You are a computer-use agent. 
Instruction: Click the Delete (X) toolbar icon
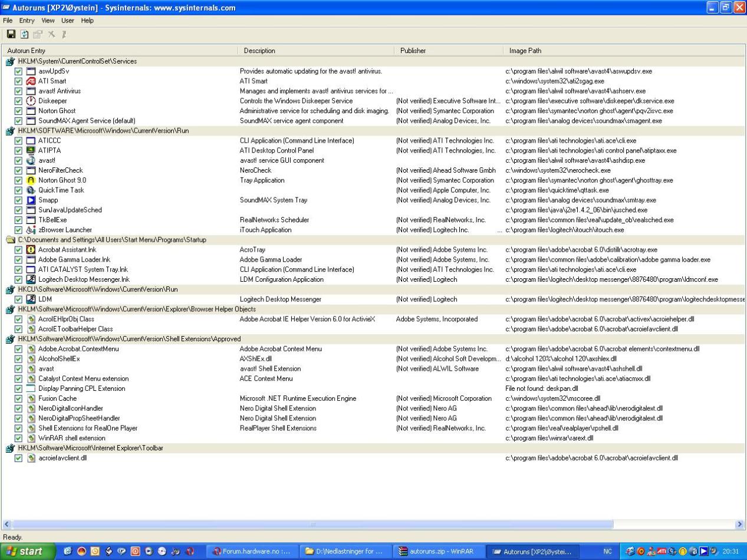(51, 35)
